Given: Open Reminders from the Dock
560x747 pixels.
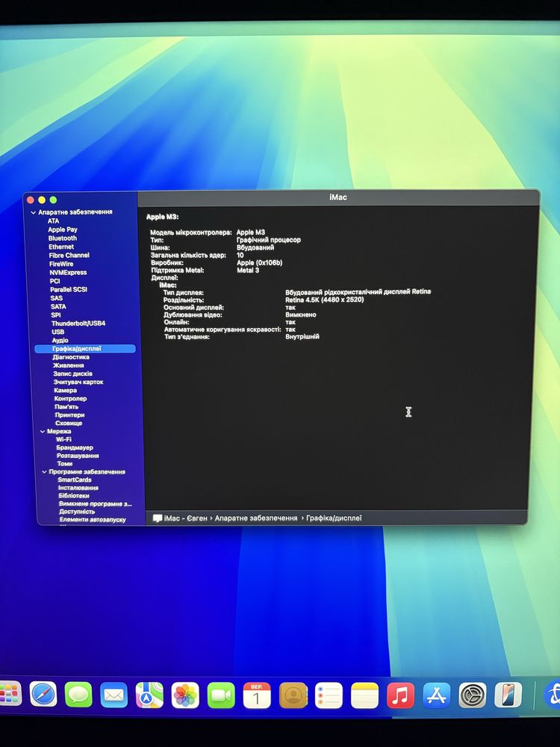Looking at the screenshot, I should click(x=329, y=695).
